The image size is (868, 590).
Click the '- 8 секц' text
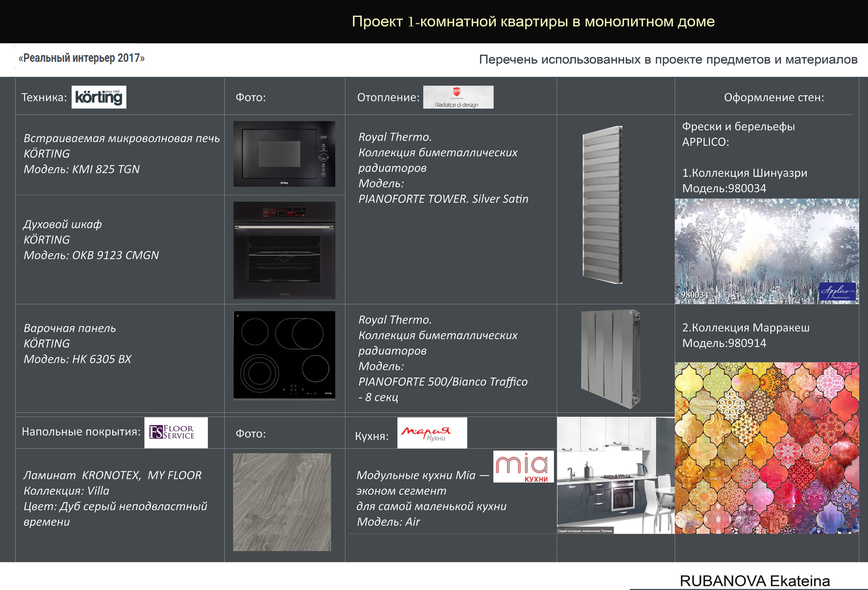[x=378, y=397]
